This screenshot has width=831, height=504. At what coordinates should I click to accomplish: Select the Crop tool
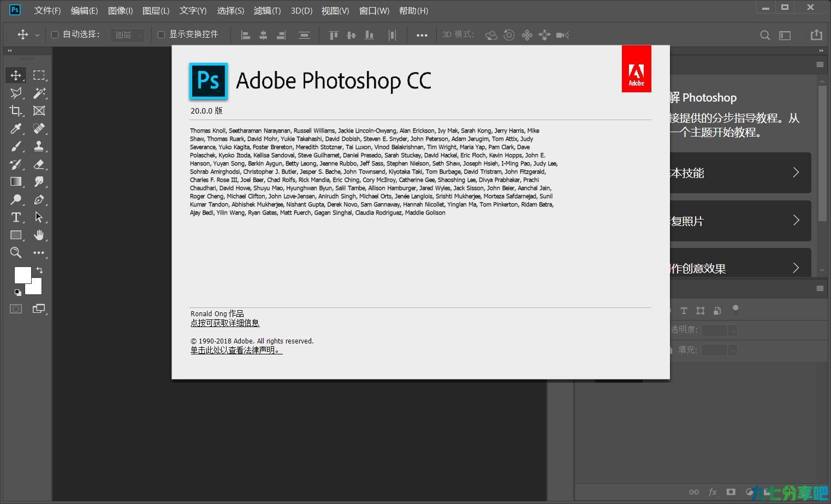point(16,111)
